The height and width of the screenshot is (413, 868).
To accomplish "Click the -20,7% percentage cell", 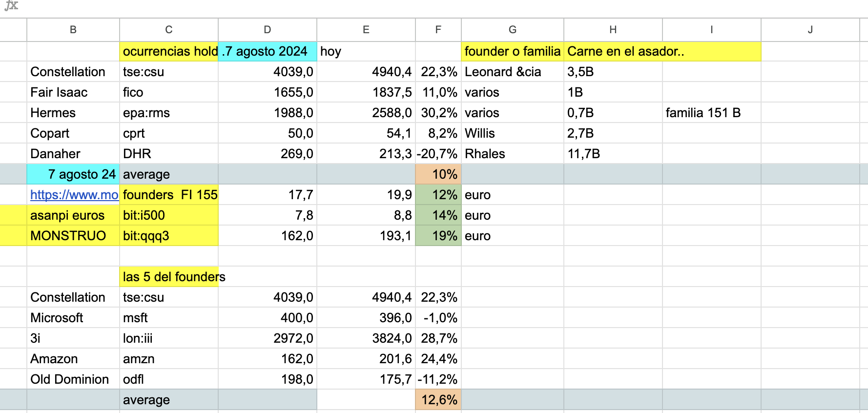I will point(438,154).
